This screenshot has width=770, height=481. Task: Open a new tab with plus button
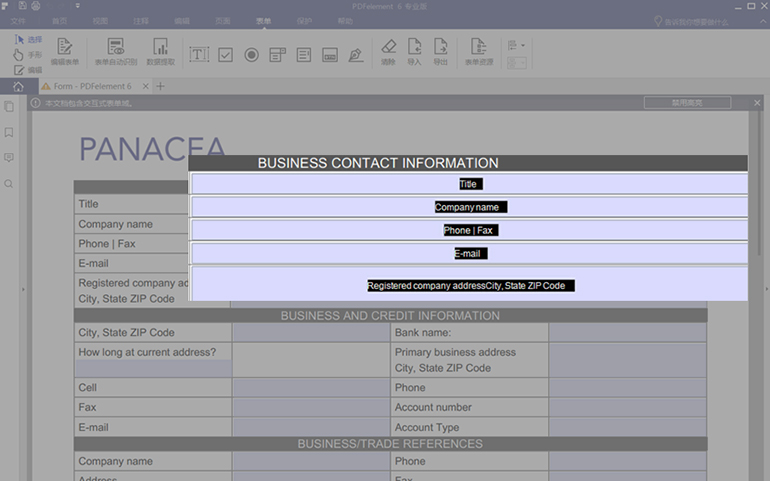161,87
